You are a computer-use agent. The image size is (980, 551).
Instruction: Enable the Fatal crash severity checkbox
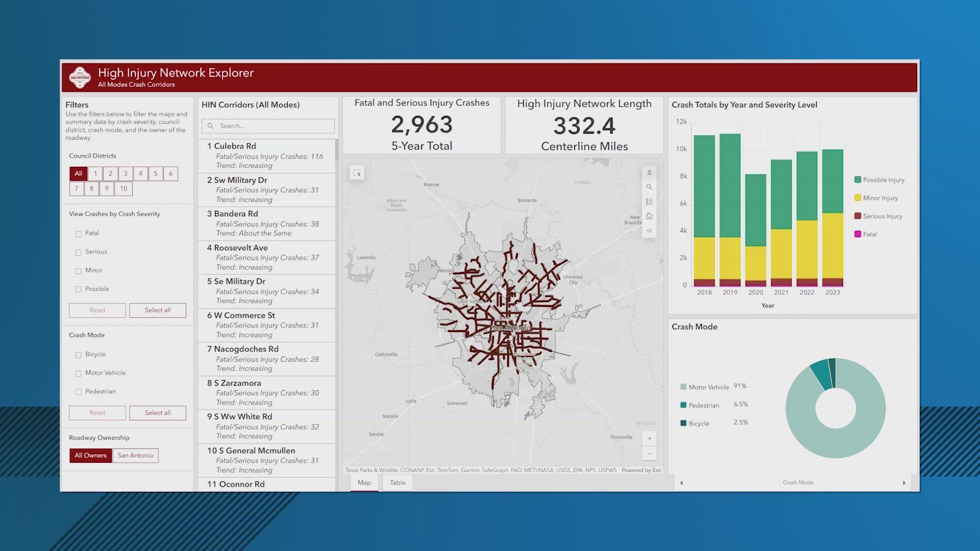[78, 233]
